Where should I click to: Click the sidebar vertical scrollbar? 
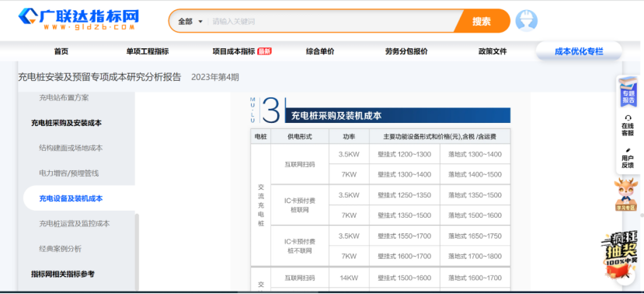[x=138, y=252]
